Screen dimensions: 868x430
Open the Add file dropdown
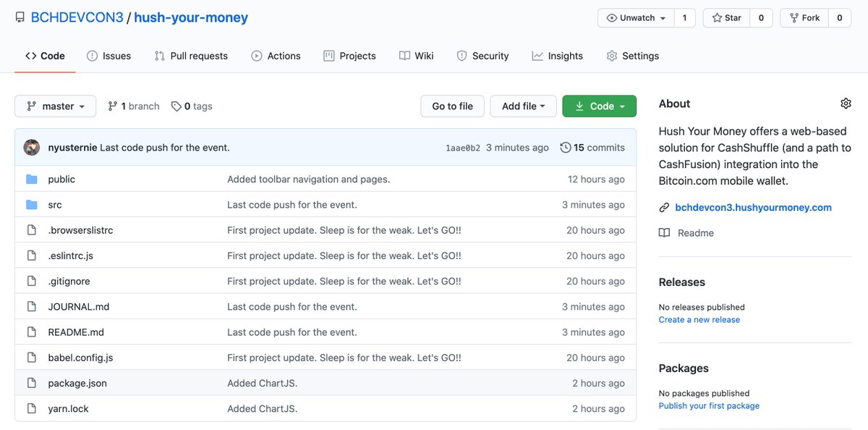pos(523,106)
